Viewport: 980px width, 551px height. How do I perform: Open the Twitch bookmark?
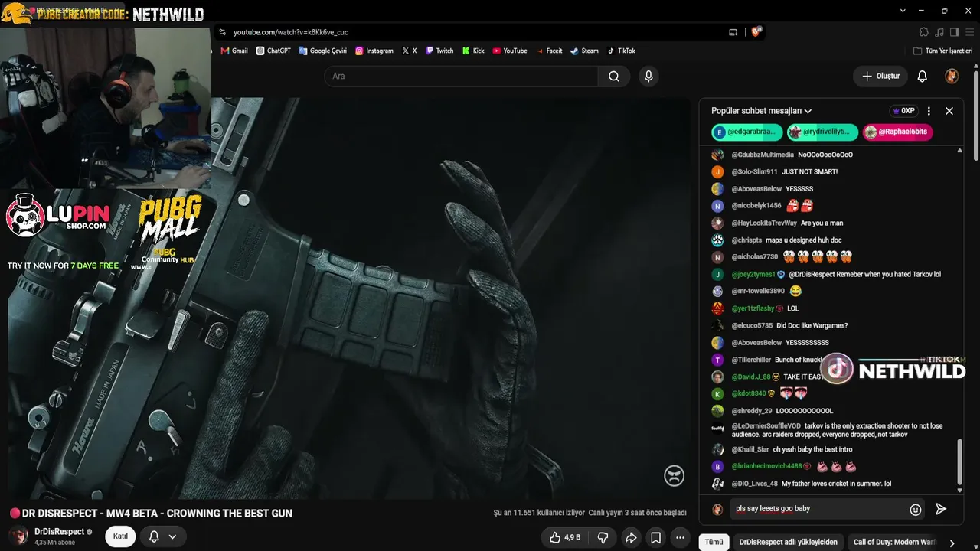(x=439, y=51)
